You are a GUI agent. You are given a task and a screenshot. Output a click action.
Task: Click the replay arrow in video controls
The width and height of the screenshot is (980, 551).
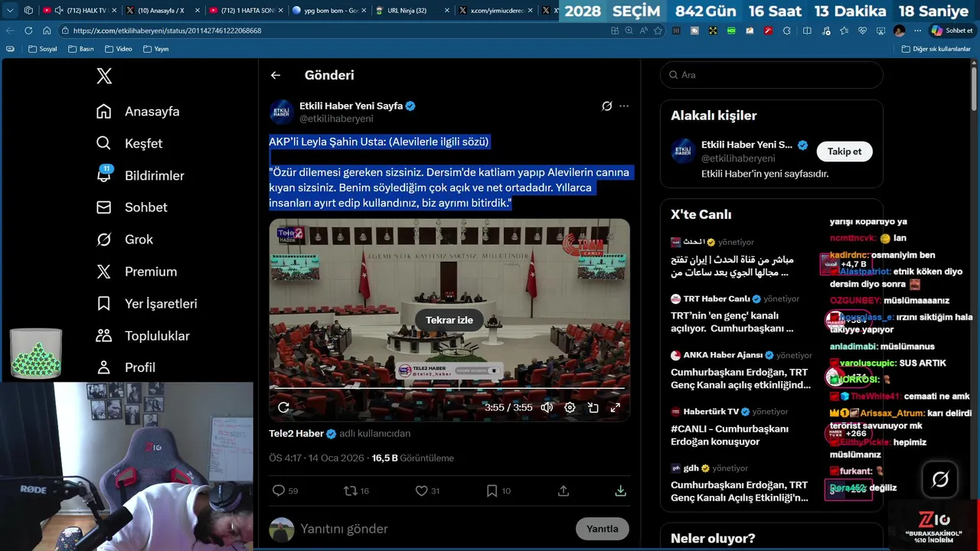click(x=283, y=407)
